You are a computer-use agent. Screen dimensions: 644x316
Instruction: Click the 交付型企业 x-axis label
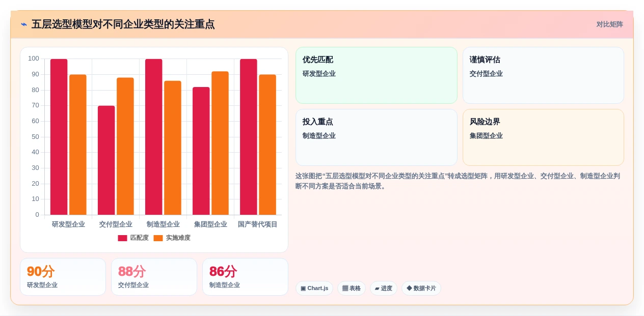tap(116, 224)
